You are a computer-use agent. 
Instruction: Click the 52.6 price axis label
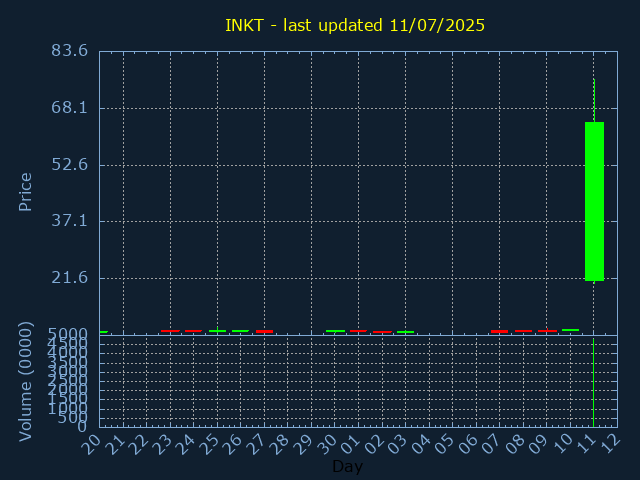coord(69,165)
